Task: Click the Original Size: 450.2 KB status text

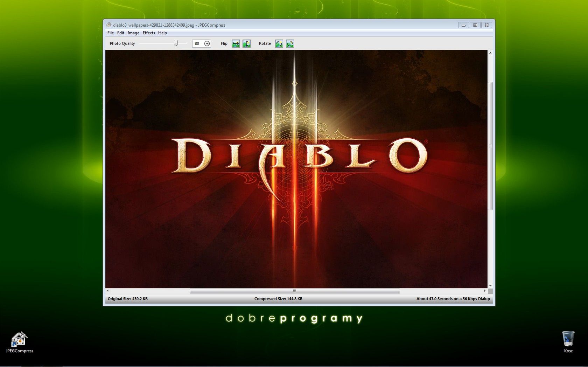Action: pos(128,299)
